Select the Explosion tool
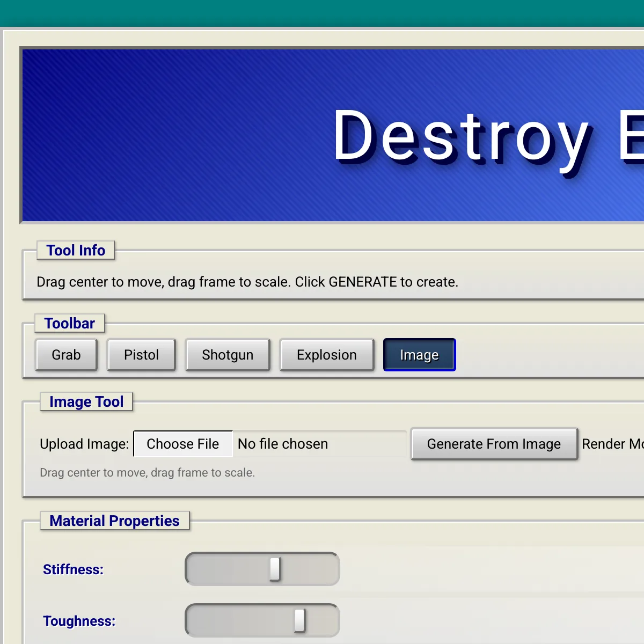644x644 pixels. pyautogui.click(x=327, y=355)
